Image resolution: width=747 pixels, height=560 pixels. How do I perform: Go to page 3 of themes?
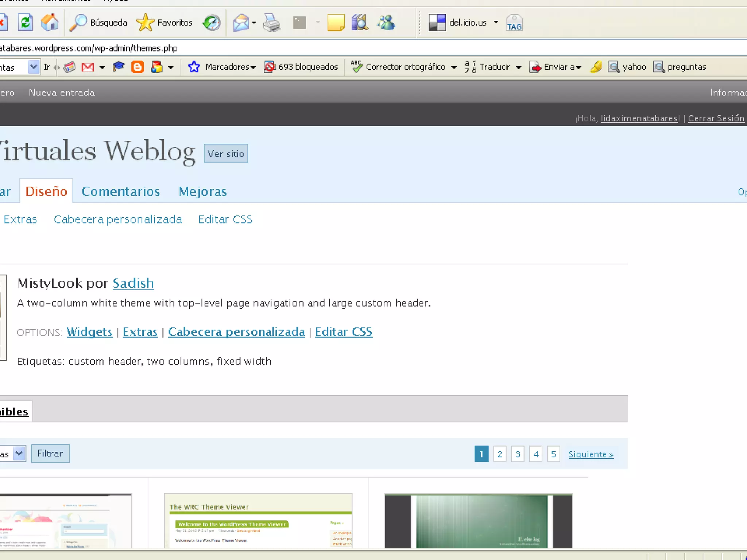517,454
